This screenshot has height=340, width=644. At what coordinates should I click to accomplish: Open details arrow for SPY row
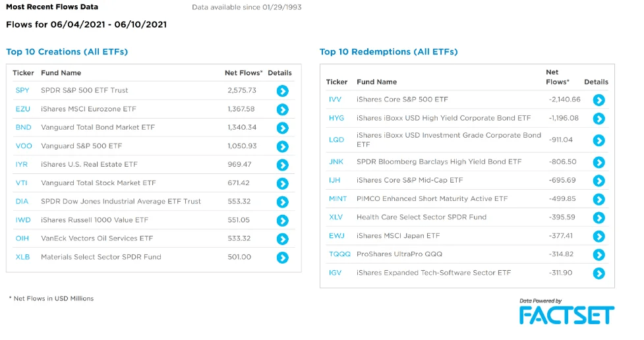(283, 91)
